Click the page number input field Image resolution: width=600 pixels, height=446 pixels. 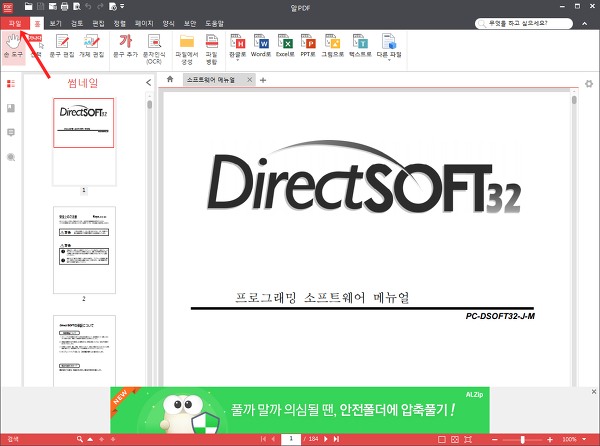coord(291,439)
